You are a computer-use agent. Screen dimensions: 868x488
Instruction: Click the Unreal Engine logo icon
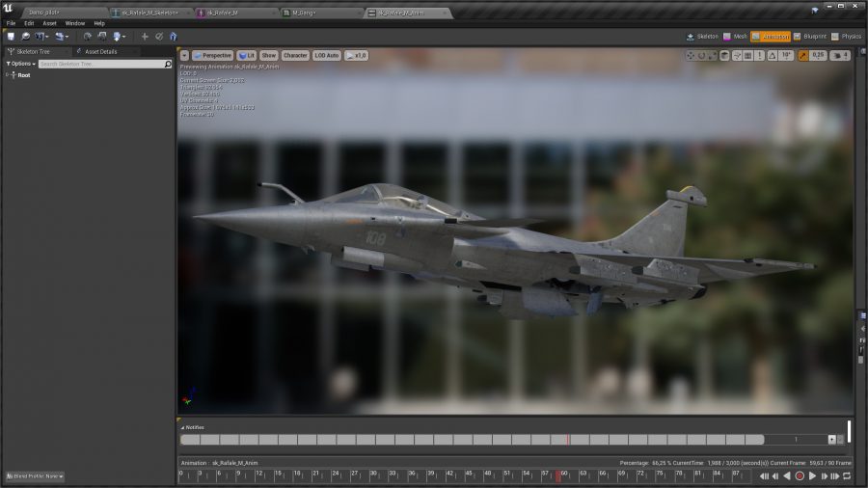[x=8, y=8]
